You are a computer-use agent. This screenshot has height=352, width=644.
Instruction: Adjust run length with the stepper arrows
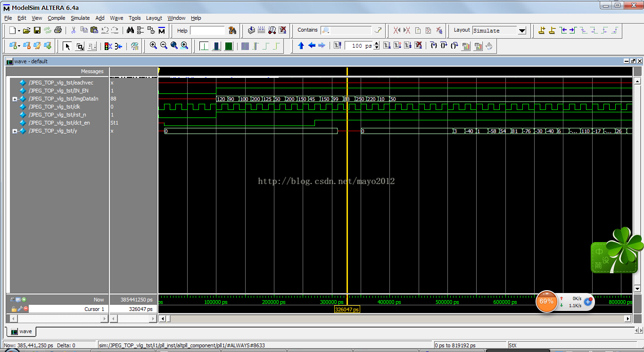pyautogui.click(x=376, y=46)
